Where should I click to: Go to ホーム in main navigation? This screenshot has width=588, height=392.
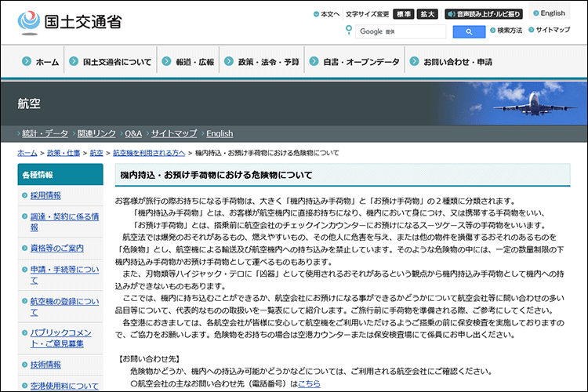[x=41, y=62]
